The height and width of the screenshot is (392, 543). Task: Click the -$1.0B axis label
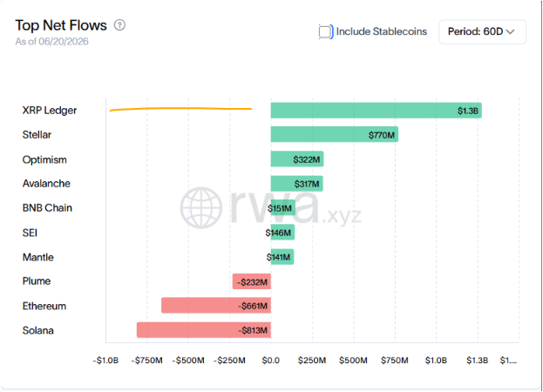tap(105, 361)
